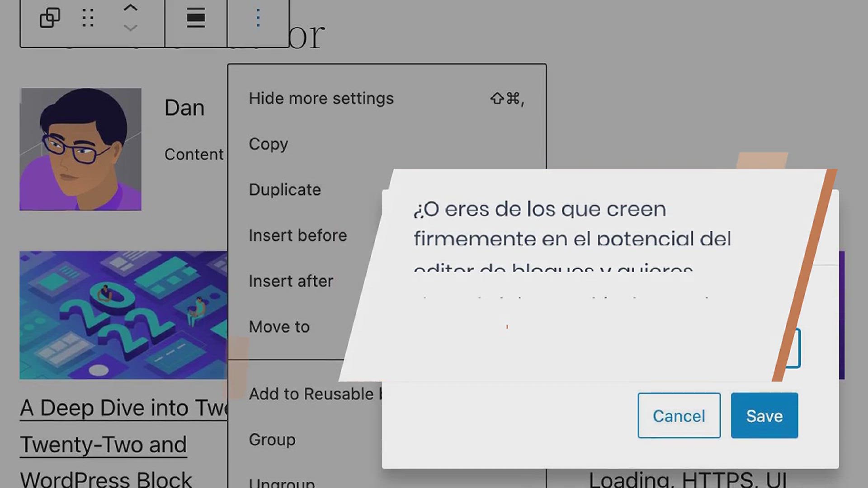Click the group block type icon
The image size is (868, 488).
tap(50, 18)
